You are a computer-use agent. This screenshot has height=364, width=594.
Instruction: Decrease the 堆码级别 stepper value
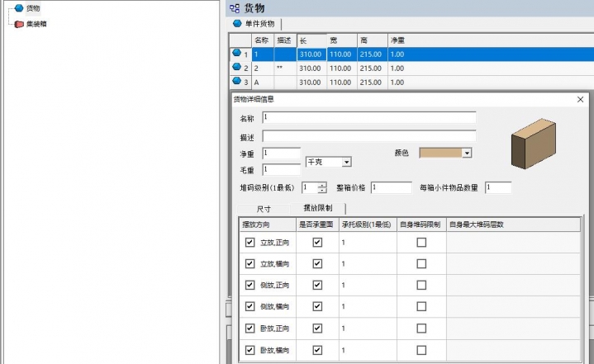coord(322,190)
